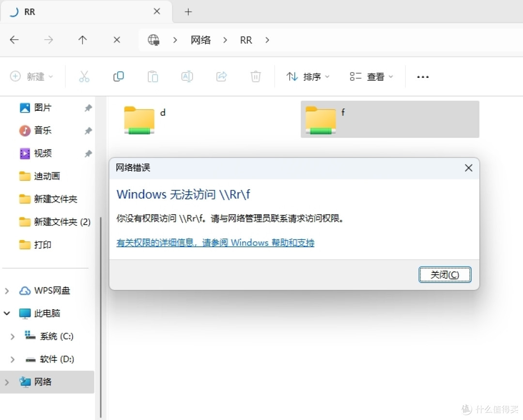Image resolution: width=523 pixels, height=420 pixels.
Task: Open 新建文件夹 (2) in sidebar
Action: [55, 222]
